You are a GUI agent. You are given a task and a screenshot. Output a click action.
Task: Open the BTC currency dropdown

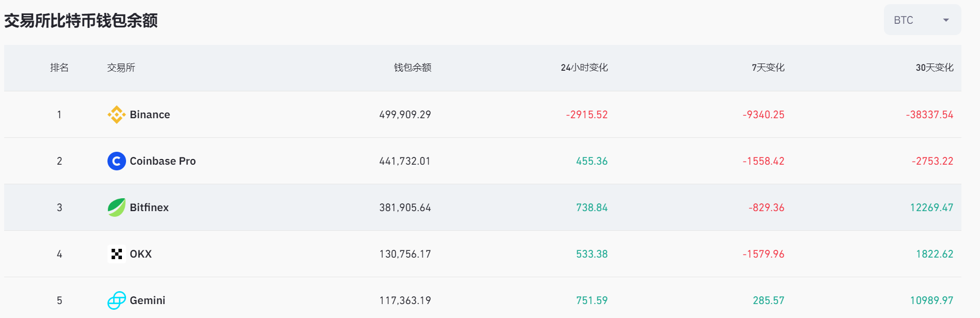click(922, 20)
